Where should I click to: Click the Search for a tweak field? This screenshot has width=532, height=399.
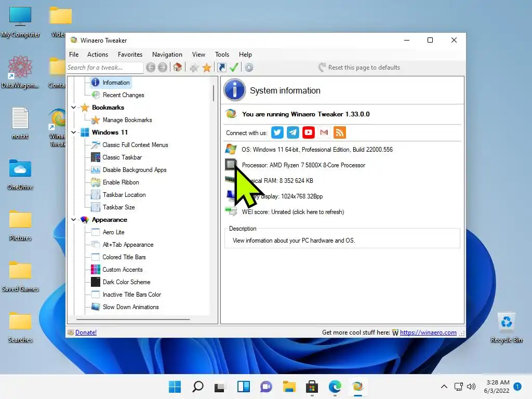coord(105,68)
